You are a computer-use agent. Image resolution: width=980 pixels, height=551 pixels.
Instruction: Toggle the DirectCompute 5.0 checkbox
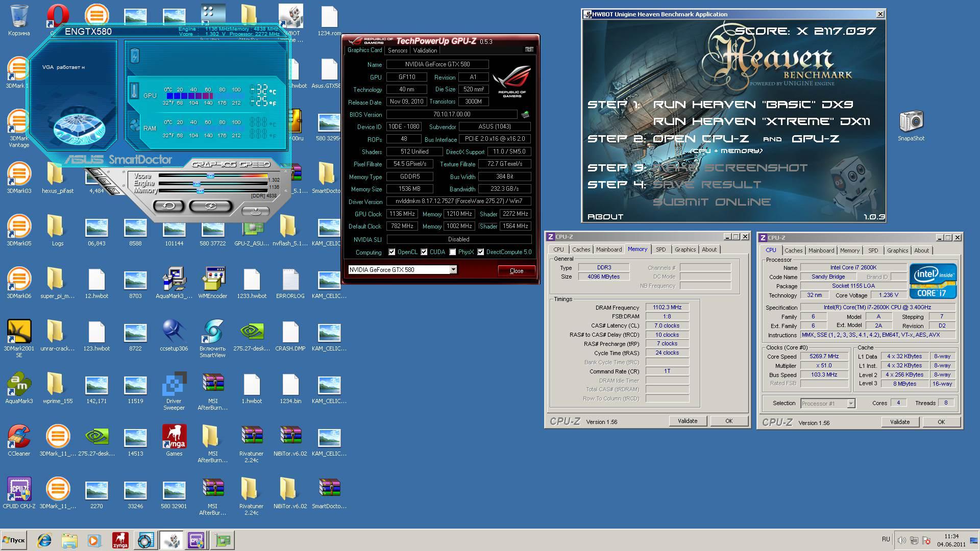coord(481,252)
